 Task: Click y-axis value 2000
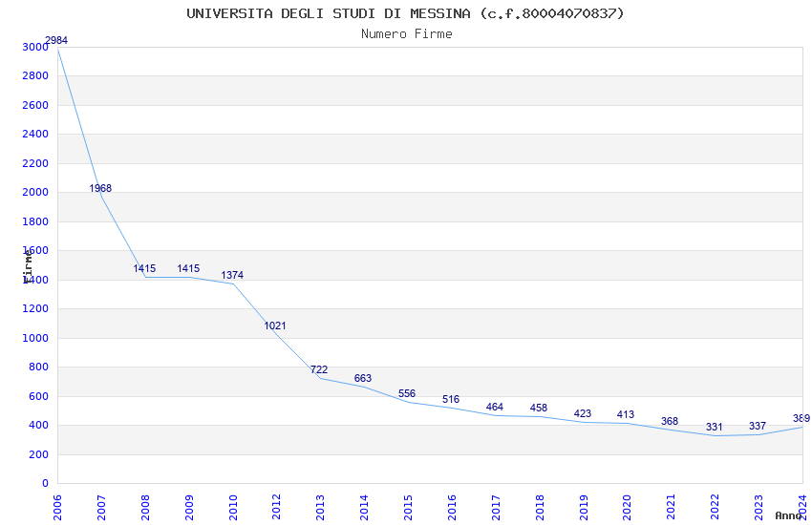coord(35,193)
